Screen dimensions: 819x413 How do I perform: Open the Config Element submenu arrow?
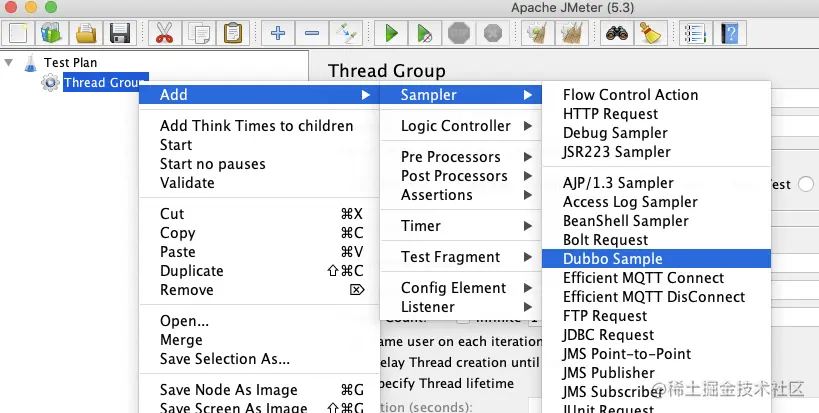[x=528, y=288]
